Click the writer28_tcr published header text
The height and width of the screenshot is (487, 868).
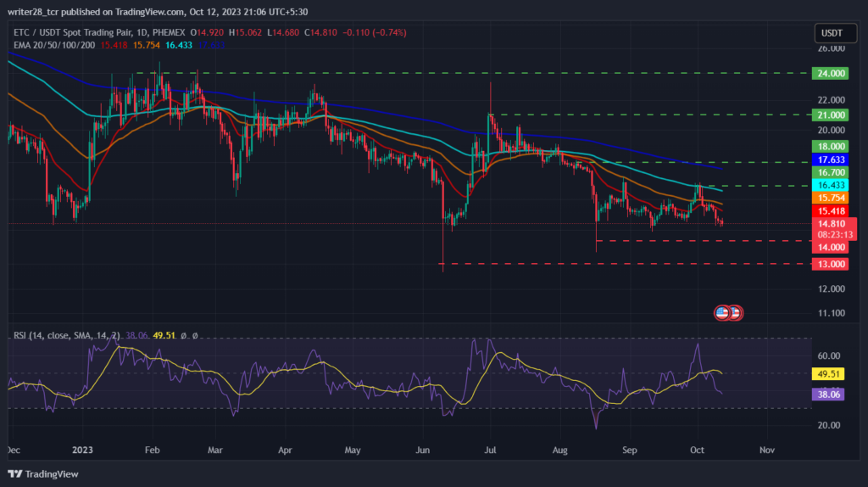click(158, 12)
